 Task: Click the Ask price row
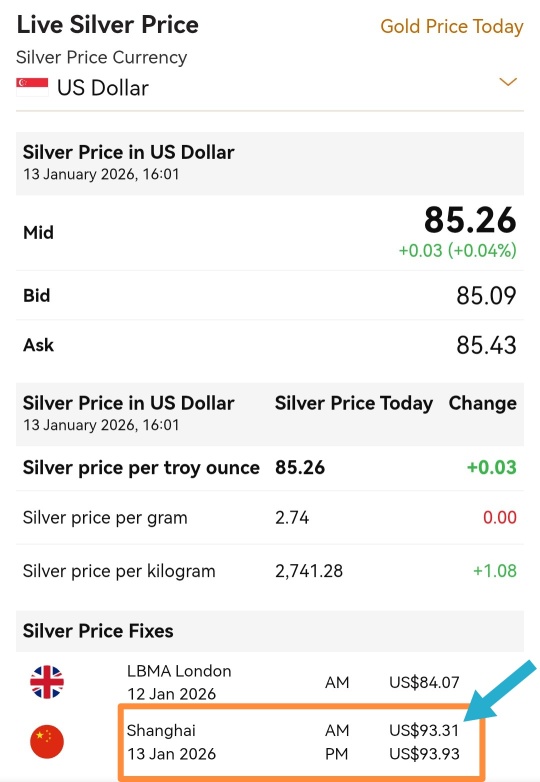(270, 345)
